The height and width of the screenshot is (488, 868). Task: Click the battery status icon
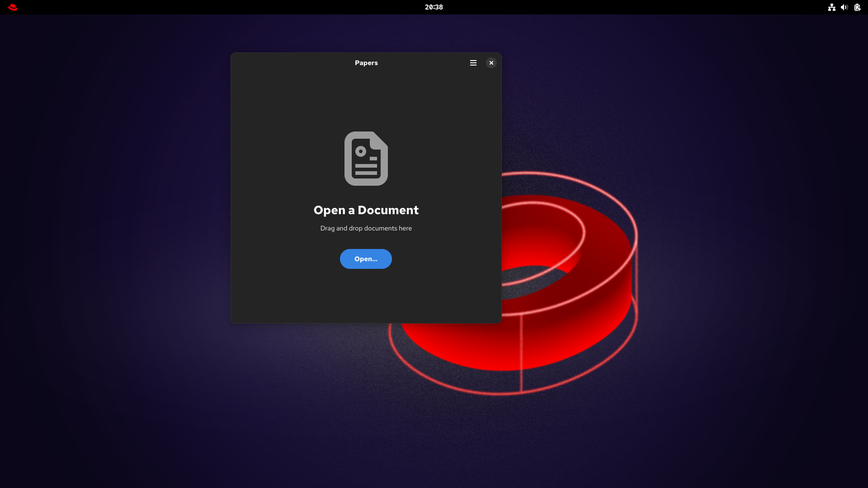[857, 7]
